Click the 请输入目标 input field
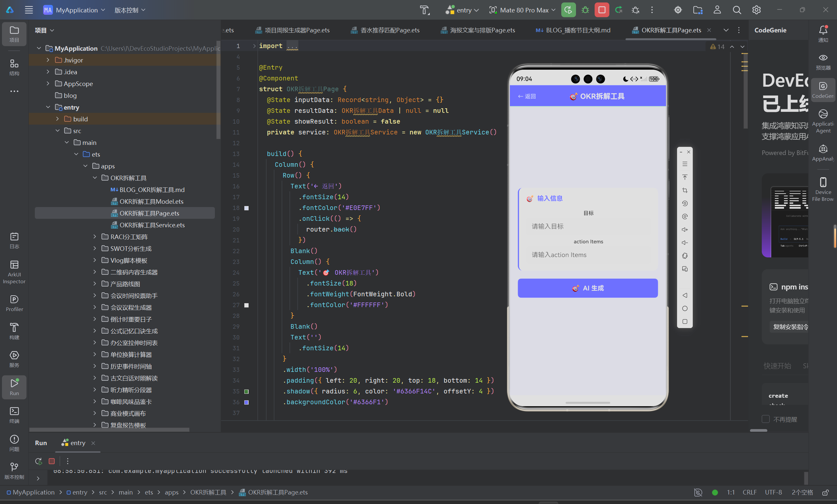This screenshot has height=504, width=837. [588, 226]
